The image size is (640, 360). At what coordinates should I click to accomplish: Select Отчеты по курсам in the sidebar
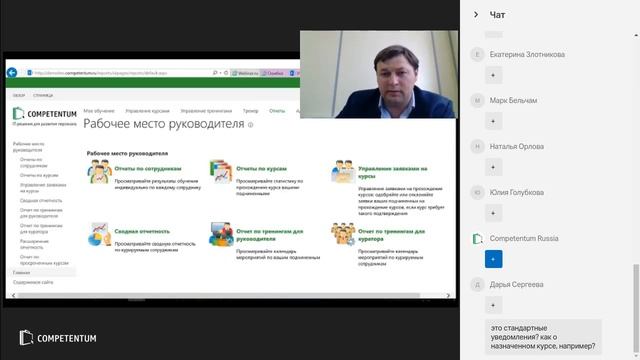pos(39,175)
